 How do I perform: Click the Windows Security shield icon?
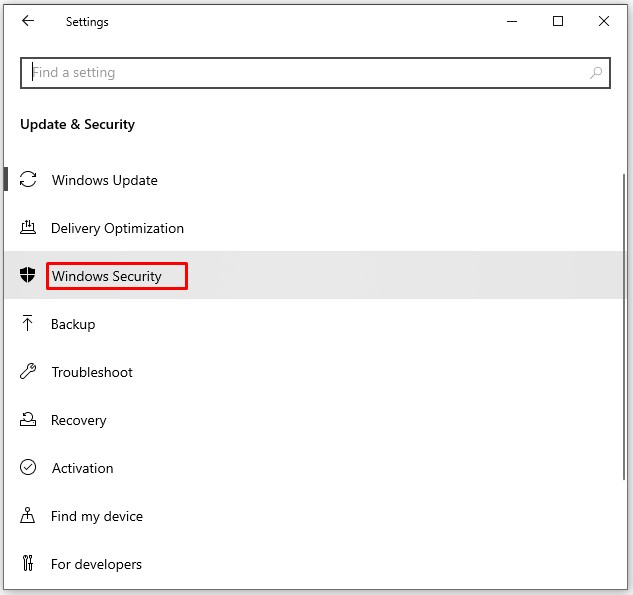point(29,276)
